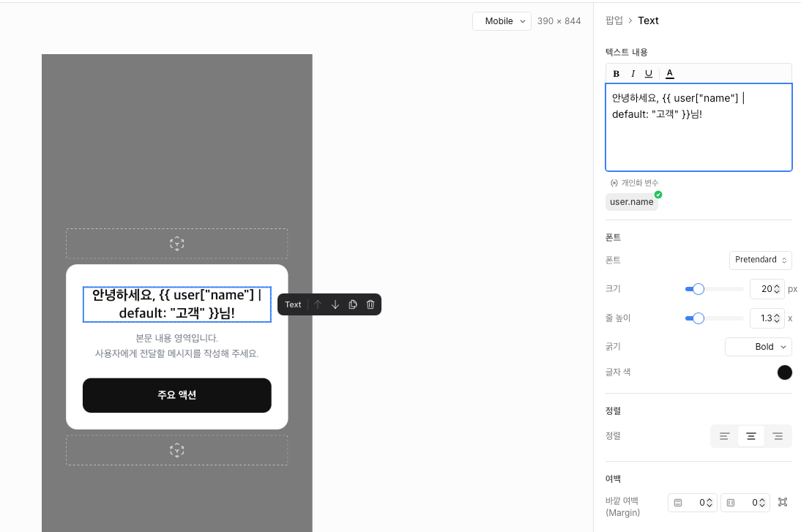Viewport: 801px width, 532px height.
Task: Click into the text content editor
Action: pos(698,127)
